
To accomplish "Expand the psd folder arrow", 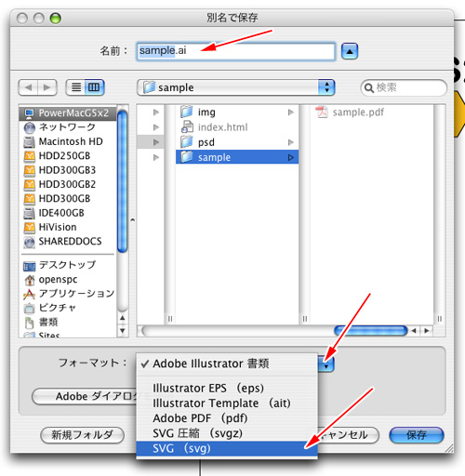I will click(x=290, y=142).
